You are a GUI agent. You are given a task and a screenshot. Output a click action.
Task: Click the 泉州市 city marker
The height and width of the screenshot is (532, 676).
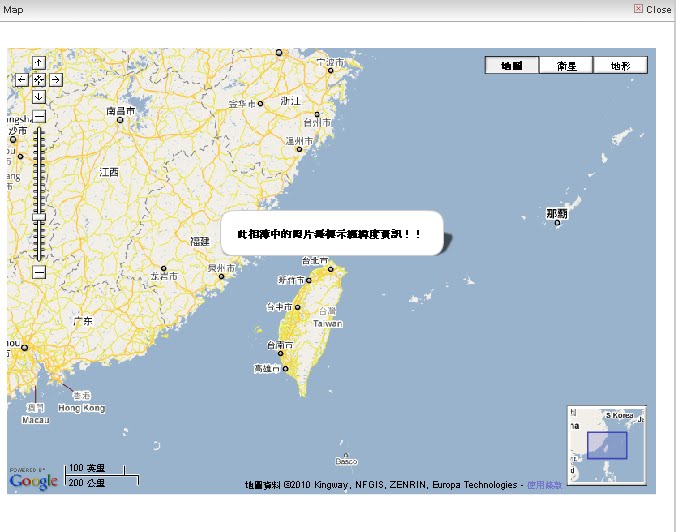pyautogui.click(x=221, y=276)
